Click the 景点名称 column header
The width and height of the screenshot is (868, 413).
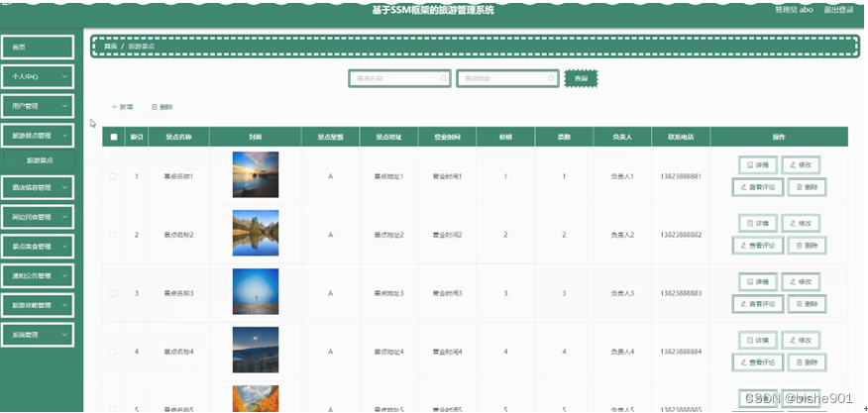click(x=178, y=137)
